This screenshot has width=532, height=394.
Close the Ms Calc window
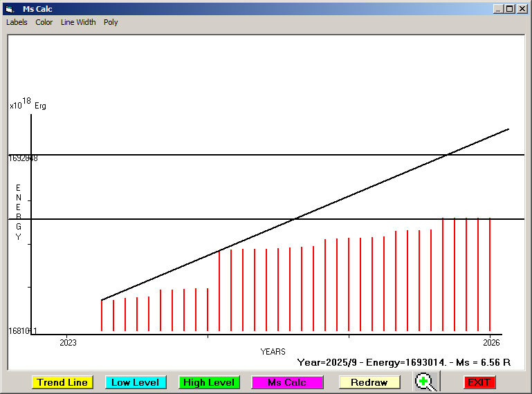coord(522,9)
